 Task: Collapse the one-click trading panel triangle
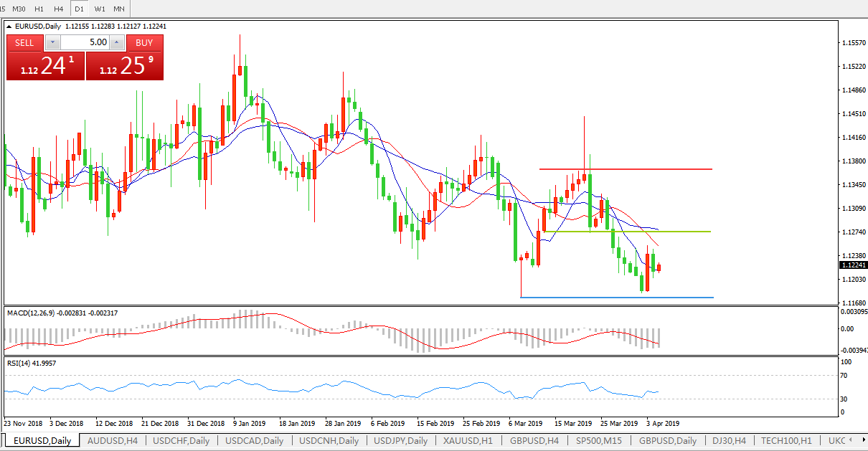9,27
